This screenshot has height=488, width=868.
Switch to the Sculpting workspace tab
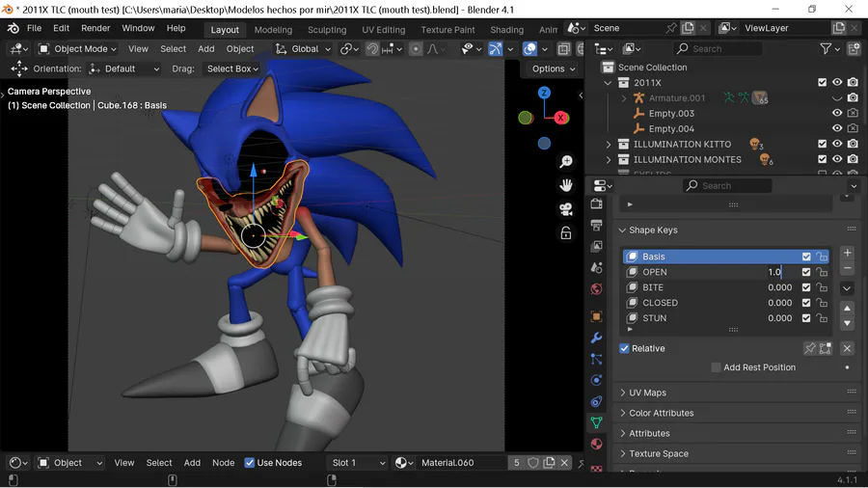pos(327,30)
